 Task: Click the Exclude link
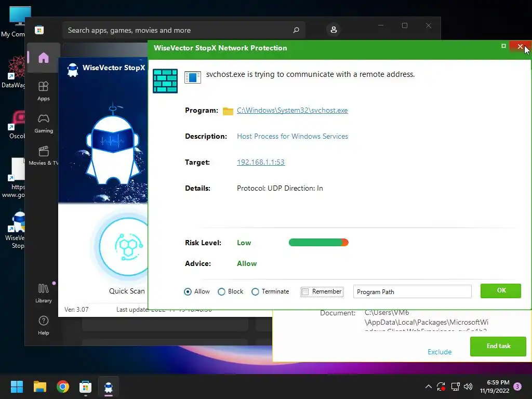[x=440, y=352]
